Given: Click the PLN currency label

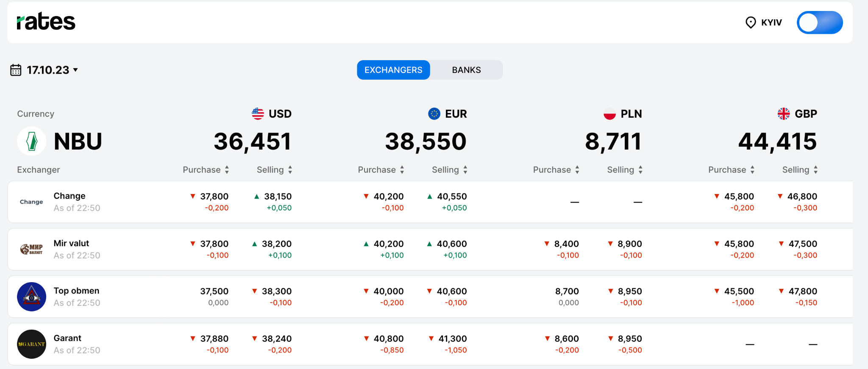Looking at the screenshot, I should tap(632, 114).
